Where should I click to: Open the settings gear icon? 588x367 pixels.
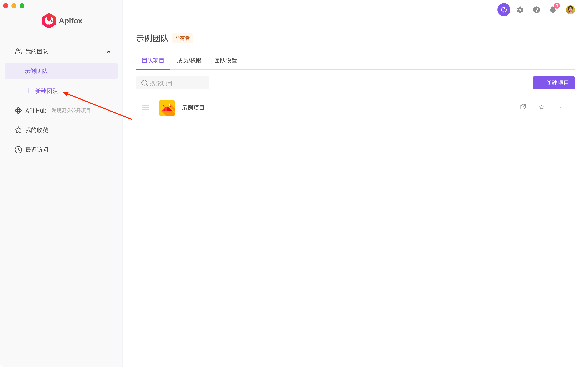pos(520,10)
